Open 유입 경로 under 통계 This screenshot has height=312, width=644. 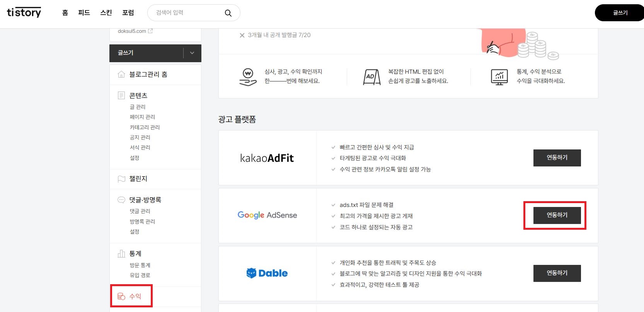pyautogui.click(x=140, y=275)
